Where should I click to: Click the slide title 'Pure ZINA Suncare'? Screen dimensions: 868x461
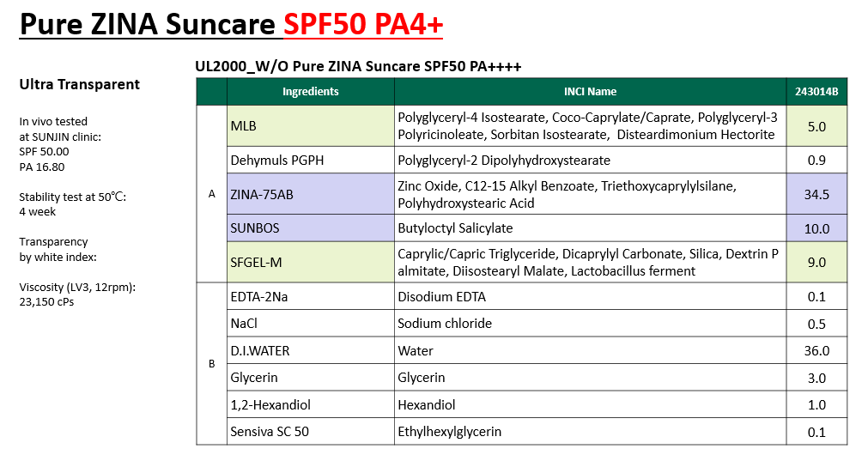[x=149, y=26]
